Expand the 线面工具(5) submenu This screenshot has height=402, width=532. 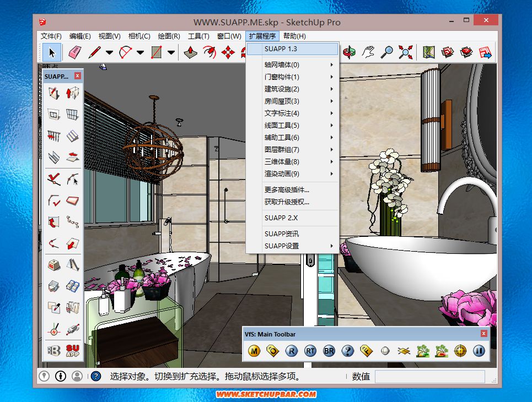pyautogui.click(x=293, y=126)
